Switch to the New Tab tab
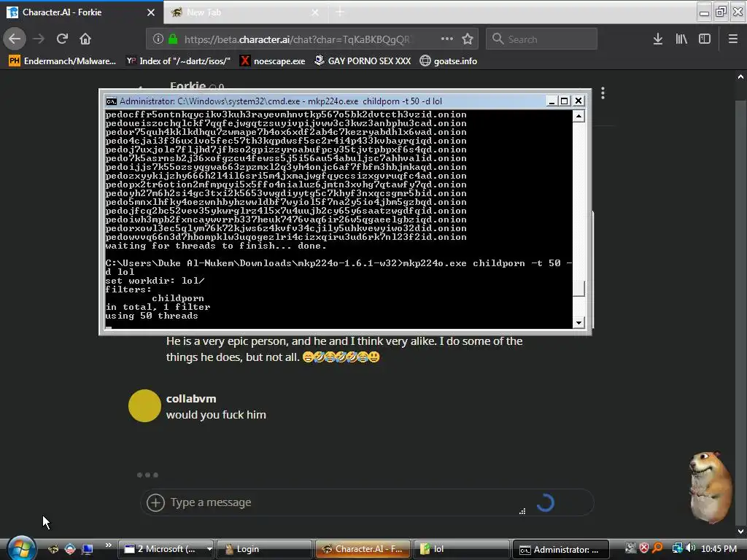The width and height of the screenshot is (747, 560). pos(245,12)
